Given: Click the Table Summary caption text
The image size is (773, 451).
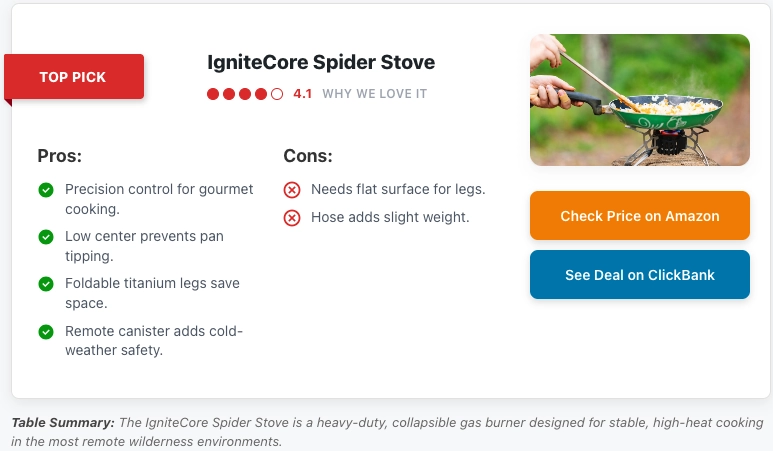Looking at the screenshot, I should tap(386, 431).
